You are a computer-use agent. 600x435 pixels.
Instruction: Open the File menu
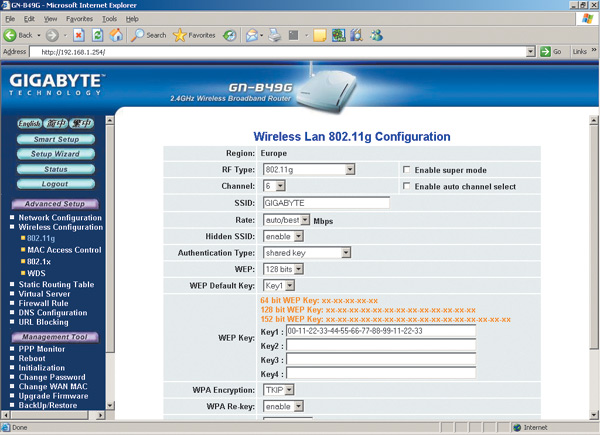click(10, 19)
